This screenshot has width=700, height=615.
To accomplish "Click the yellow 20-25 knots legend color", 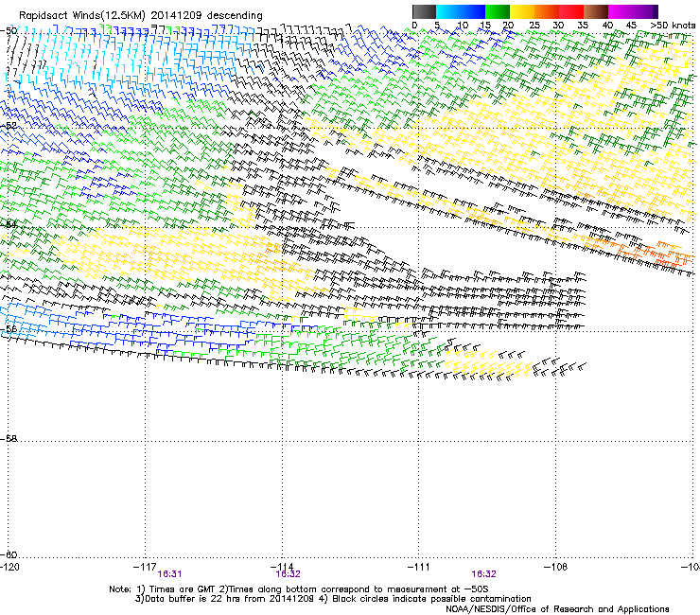I will point(522,11).
